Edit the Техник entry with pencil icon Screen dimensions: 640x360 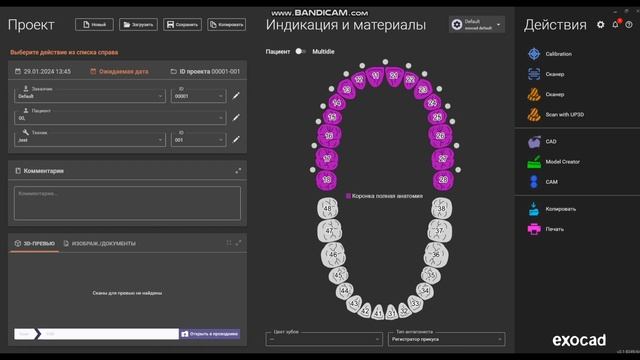pyautogui.click(x=236, y=140)
